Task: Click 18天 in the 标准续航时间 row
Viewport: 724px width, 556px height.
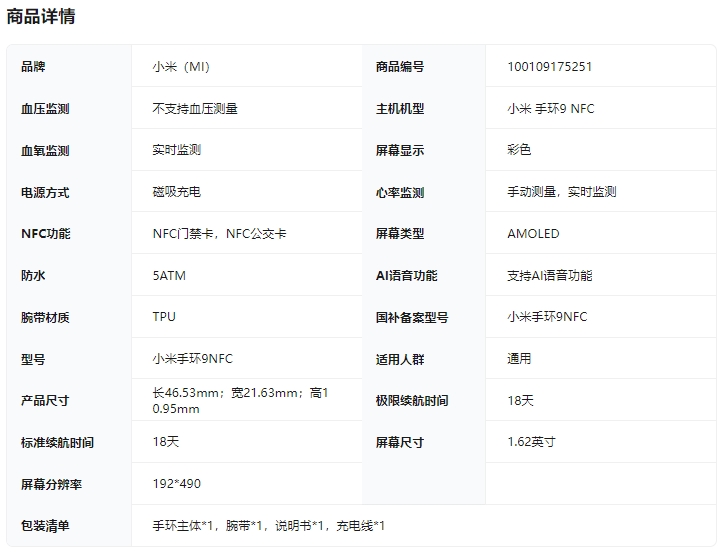Action: click(166, 442)
